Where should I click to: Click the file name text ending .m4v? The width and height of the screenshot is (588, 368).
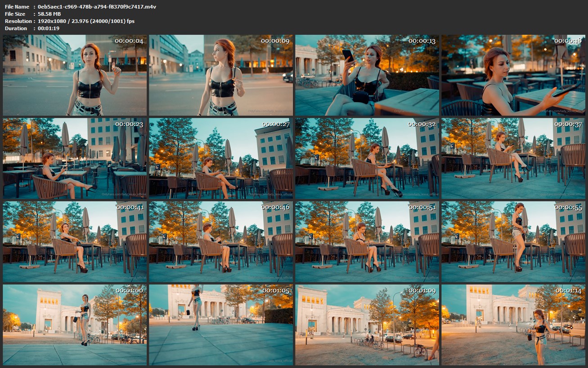click(x=97, y=7)
